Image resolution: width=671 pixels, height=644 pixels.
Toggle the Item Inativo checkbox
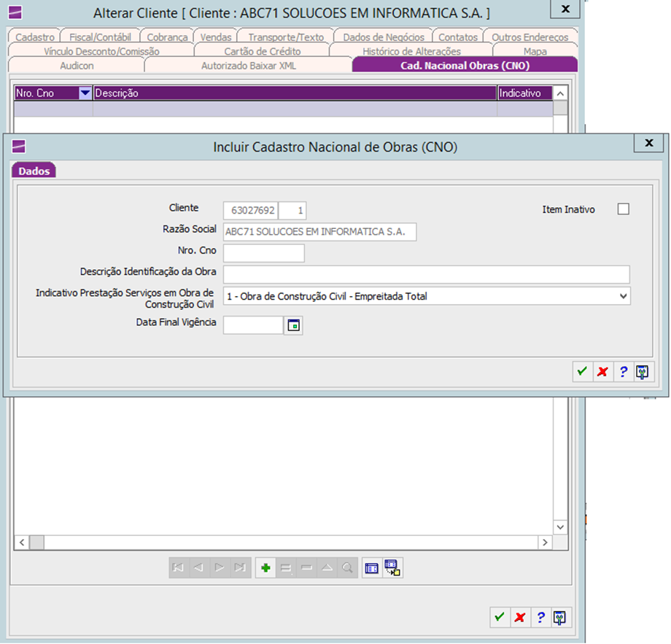pos(623,209)
